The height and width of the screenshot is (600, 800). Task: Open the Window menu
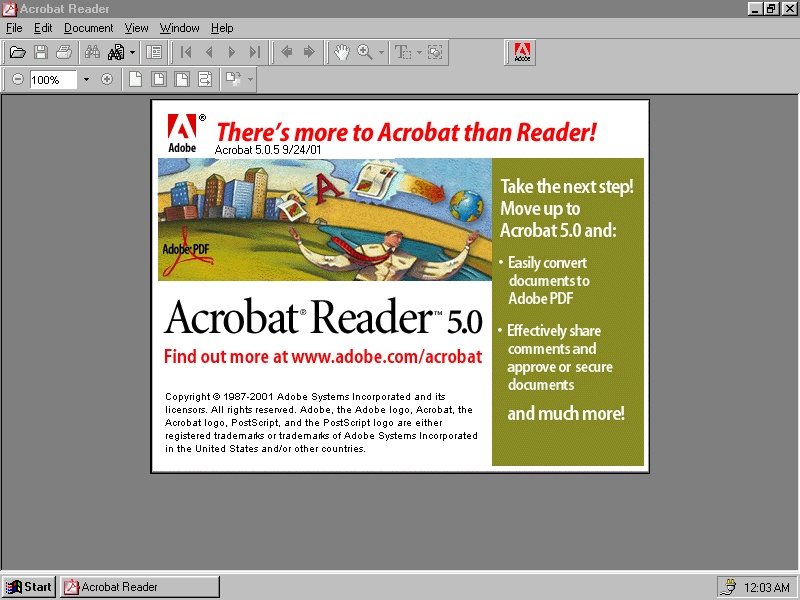tap(180, 28)
